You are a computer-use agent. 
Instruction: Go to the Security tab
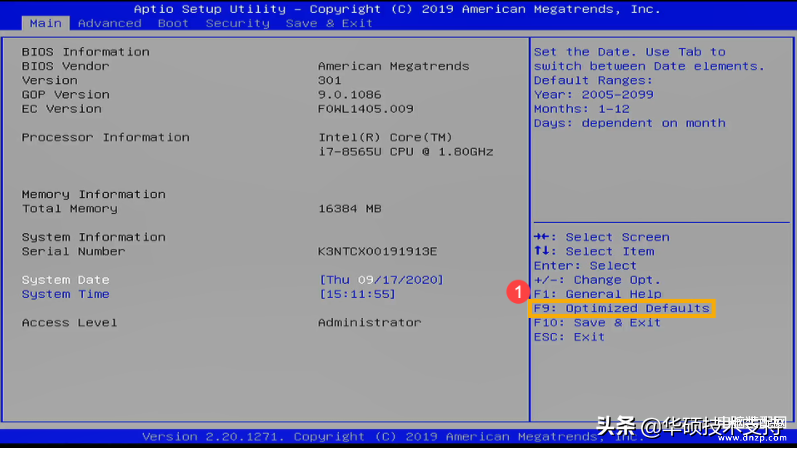point(238,23)
